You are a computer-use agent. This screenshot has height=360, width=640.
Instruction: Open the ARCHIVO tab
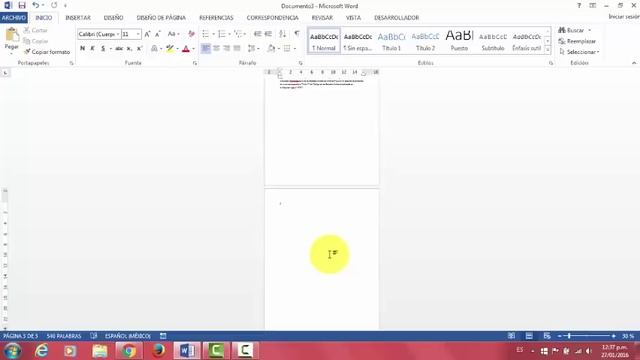(14, 18)
